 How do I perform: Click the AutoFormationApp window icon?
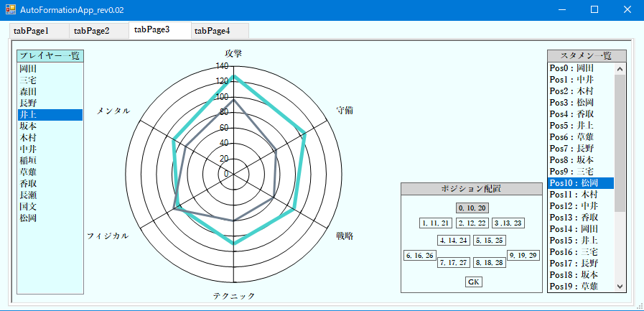coord(10,9)
